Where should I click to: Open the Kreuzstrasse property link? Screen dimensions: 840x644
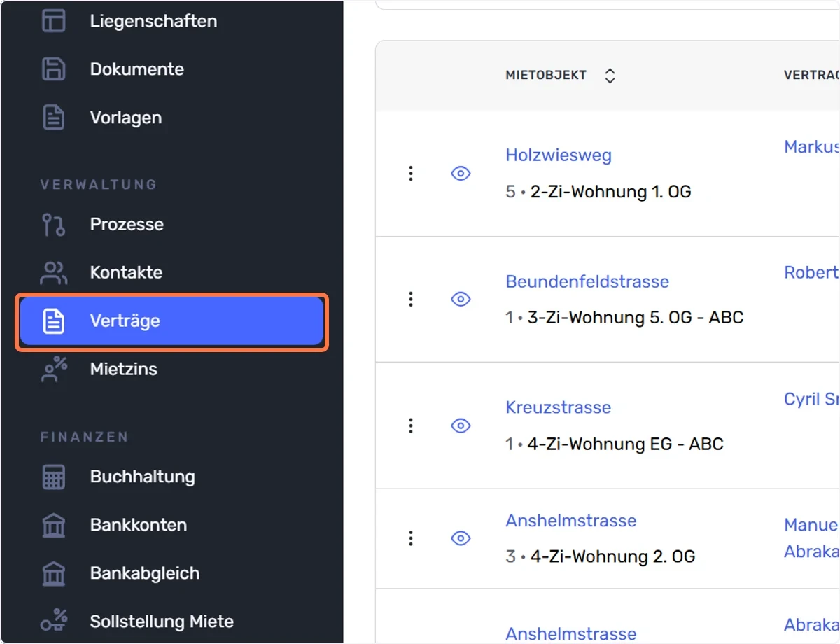pyautogui.click(x=558, y=407)
